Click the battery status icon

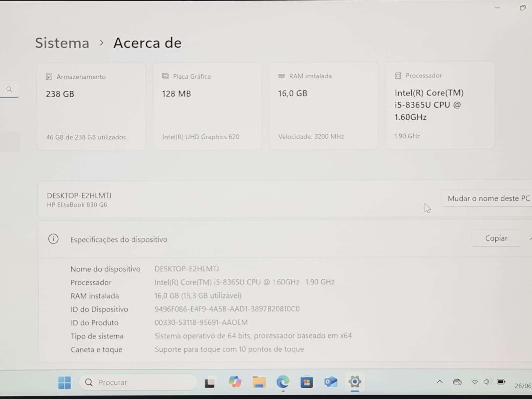501,382
